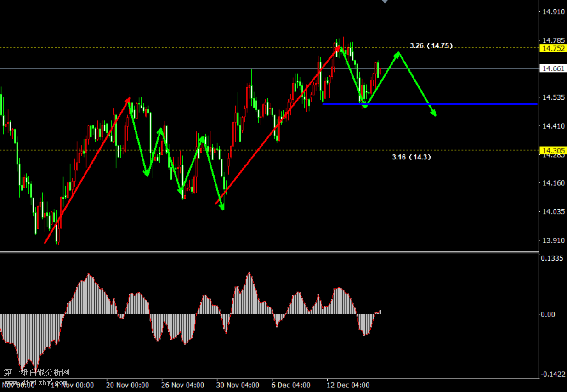Click the yellow 14.752 price label
The image size is (567, 392).
[x=553, y=48]
